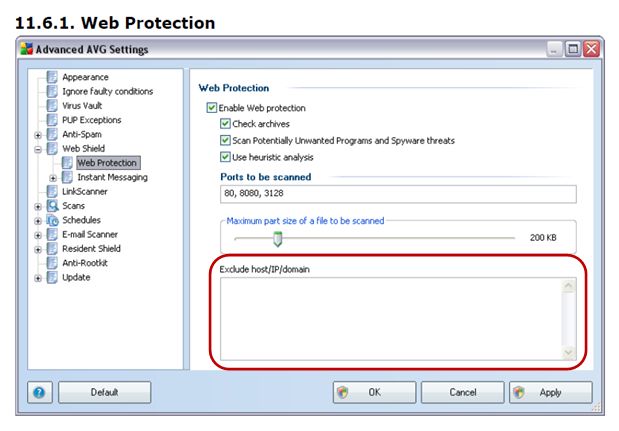The width and height of the screenshot is (619, 431).
Task: Click the Schedules clock icon in tree
Action: pyautogui.click(x=53, y=220)
